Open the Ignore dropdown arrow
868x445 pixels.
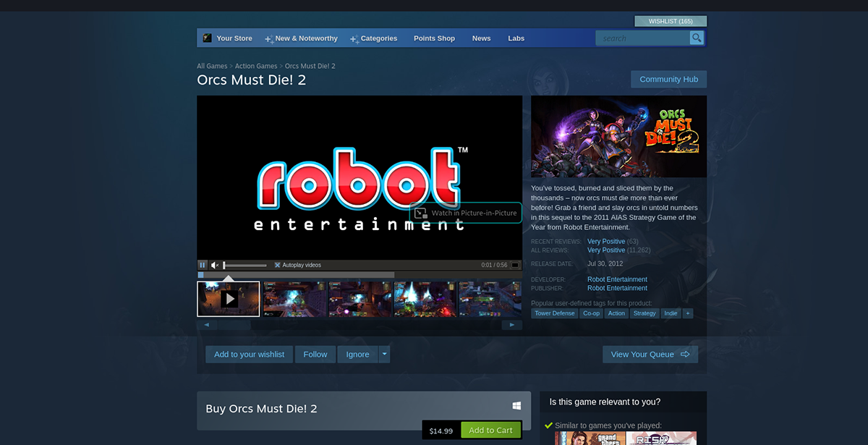point(385,355)
